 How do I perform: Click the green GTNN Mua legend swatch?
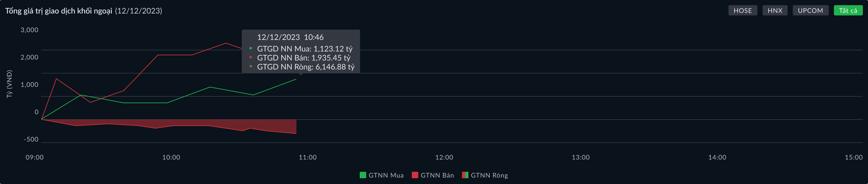coord(363,175)
